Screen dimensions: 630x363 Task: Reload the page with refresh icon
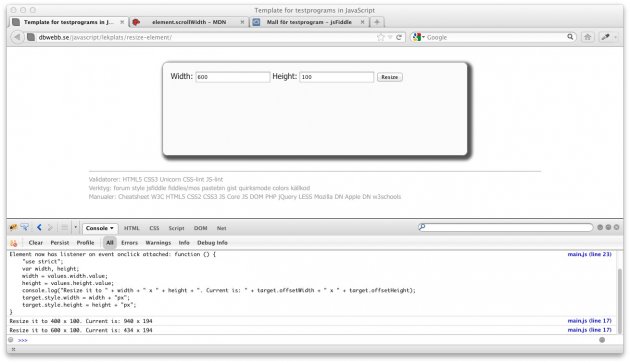click(399, 37)
